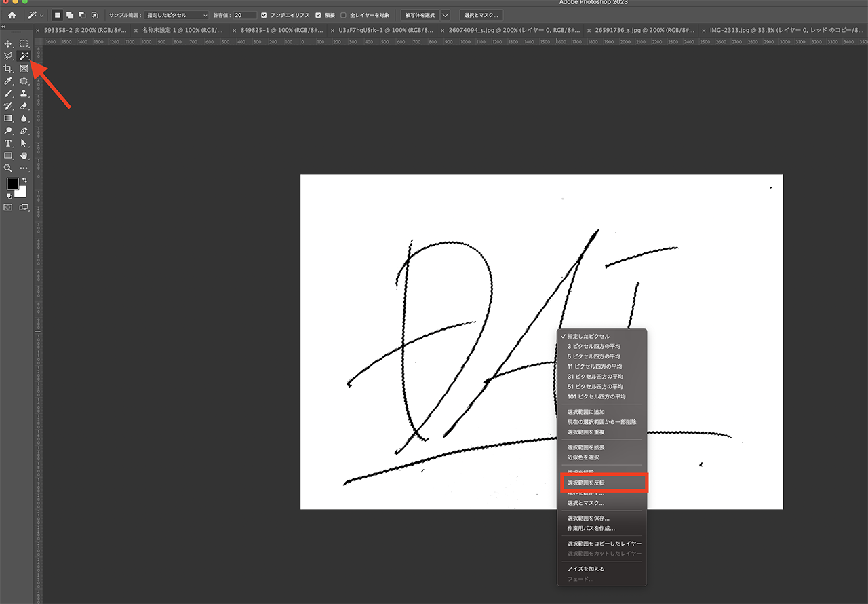Select the Path Selection tool
This screenshot has width=868, height=604.
[24, 143]
